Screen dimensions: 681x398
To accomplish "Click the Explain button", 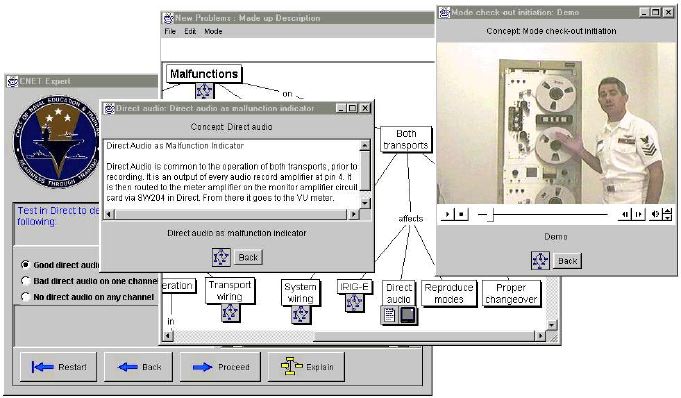I will [307, 367].
